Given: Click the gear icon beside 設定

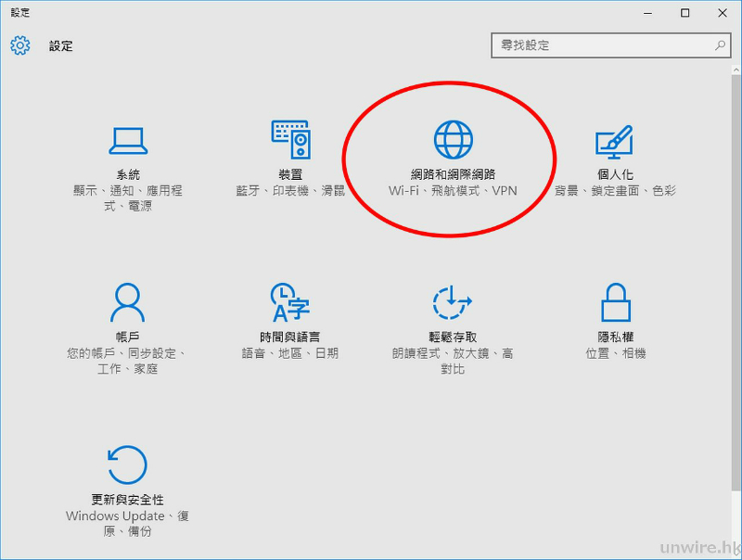Looking at the screenshot, I should (x=19, y=45).
